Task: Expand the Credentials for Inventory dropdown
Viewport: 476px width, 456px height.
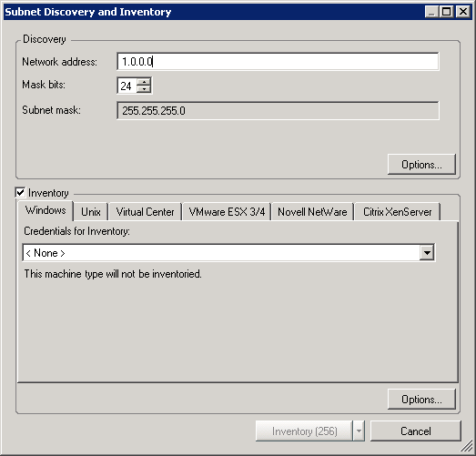Action: coord(427,253)
